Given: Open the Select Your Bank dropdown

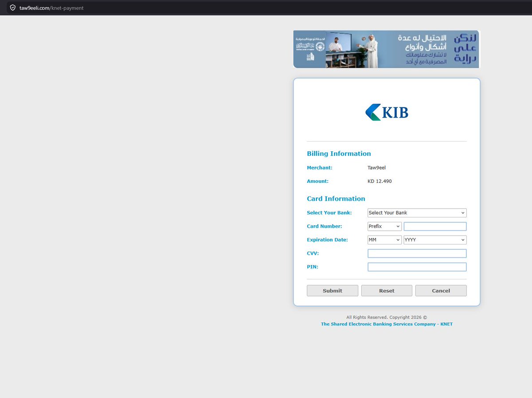Looking at the screenshot, I should (417, 213).
